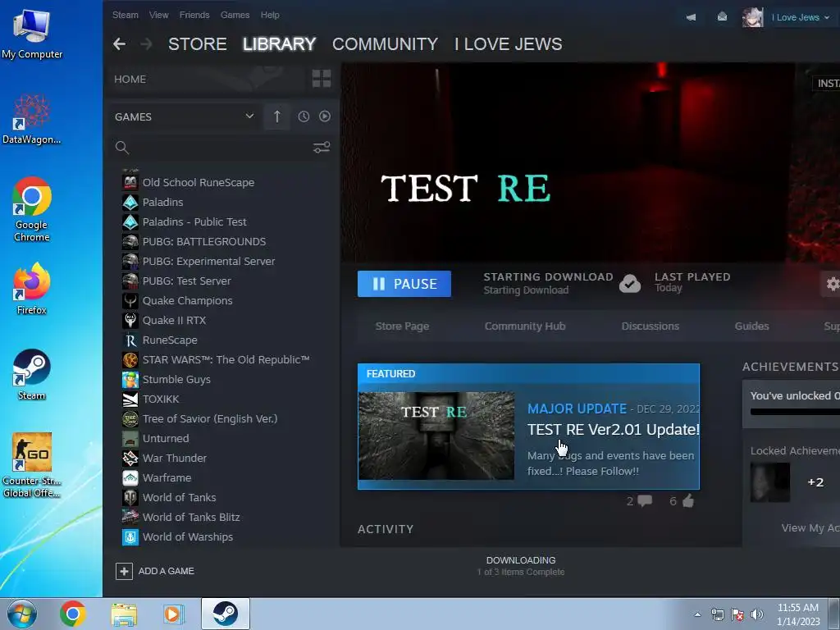Select Unturned in the game list
The image size is (840, 630).
click(166, 438)
